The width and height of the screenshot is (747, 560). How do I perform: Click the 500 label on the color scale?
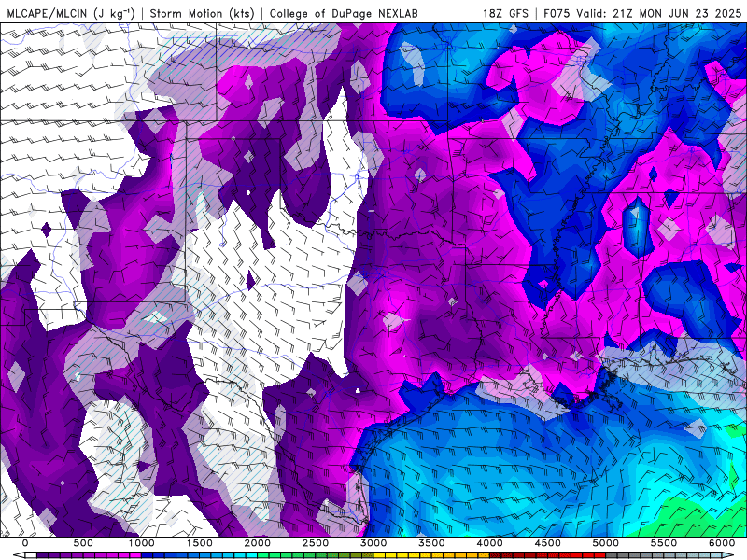coord(83,543)
